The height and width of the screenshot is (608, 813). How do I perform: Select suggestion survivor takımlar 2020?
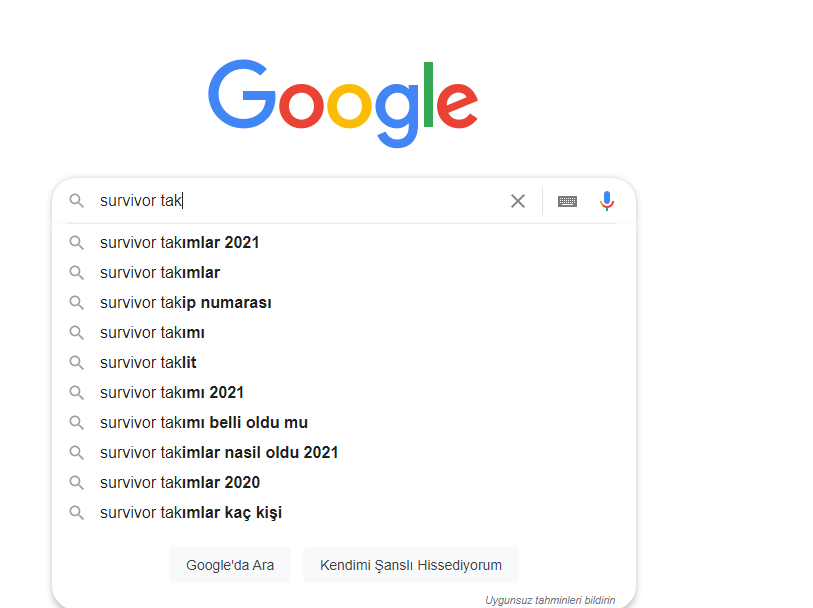[343, 483]
